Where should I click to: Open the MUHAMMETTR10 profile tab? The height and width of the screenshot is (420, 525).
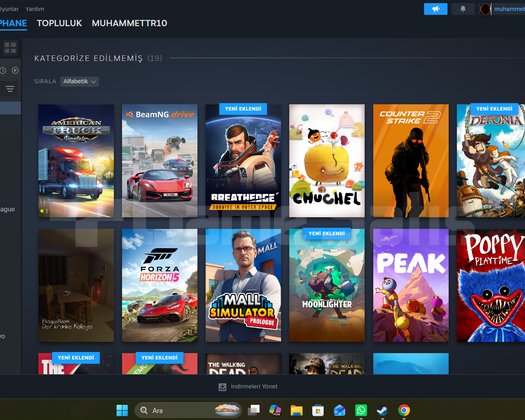pyautogui.click(x=129, y=23)
